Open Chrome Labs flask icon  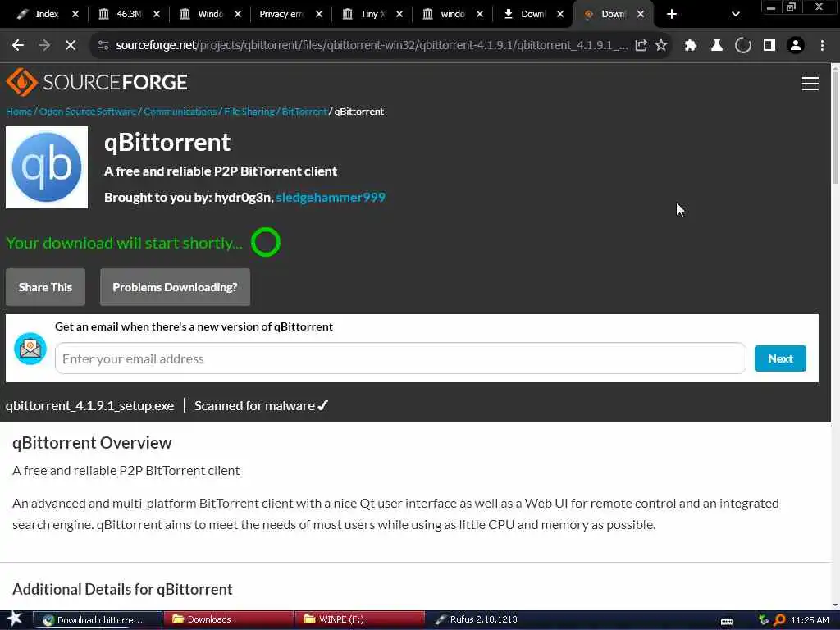coord(716,46)
